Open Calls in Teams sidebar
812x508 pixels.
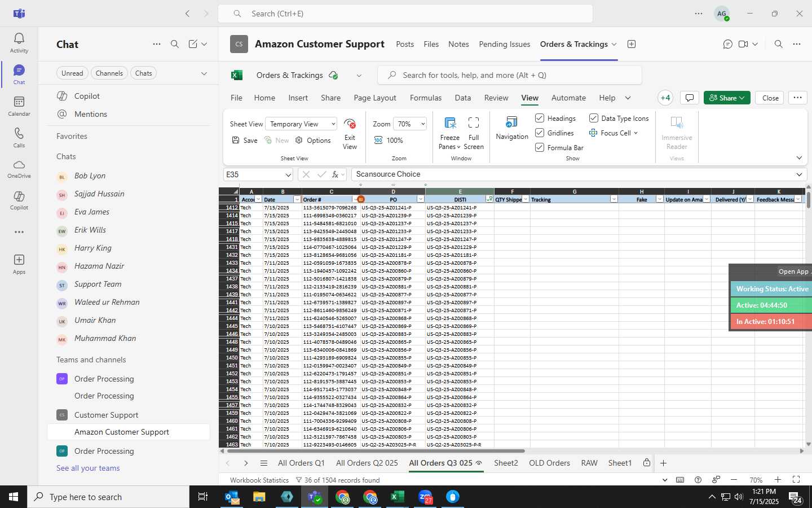click(x=19, y=138)
